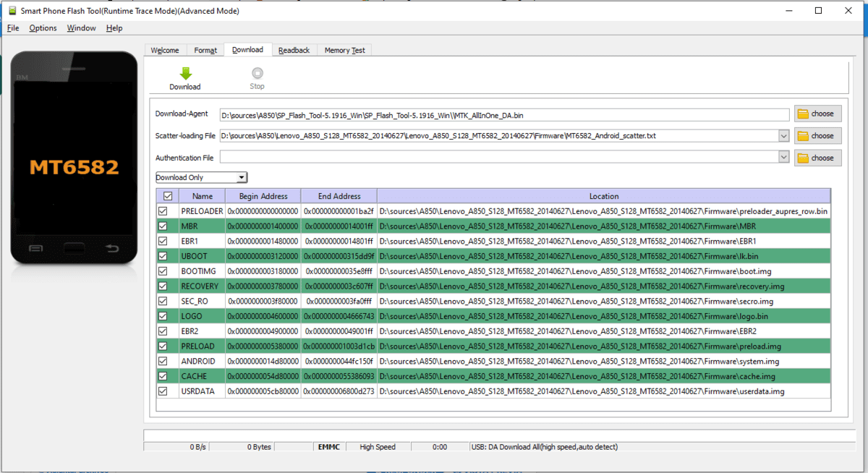The width and height of the screenshot is (868, 473).
Task: Click choose folder button for Authentication File
Action: coord(817,158)
